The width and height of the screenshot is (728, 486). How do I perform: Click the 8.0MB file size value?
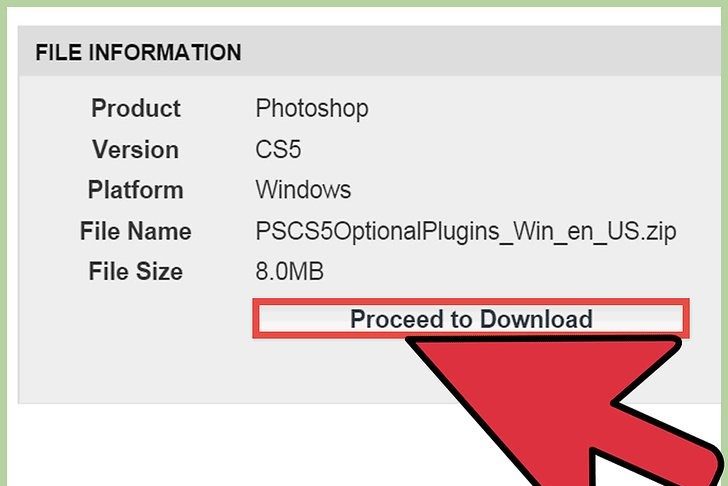(x=290, y=272)
